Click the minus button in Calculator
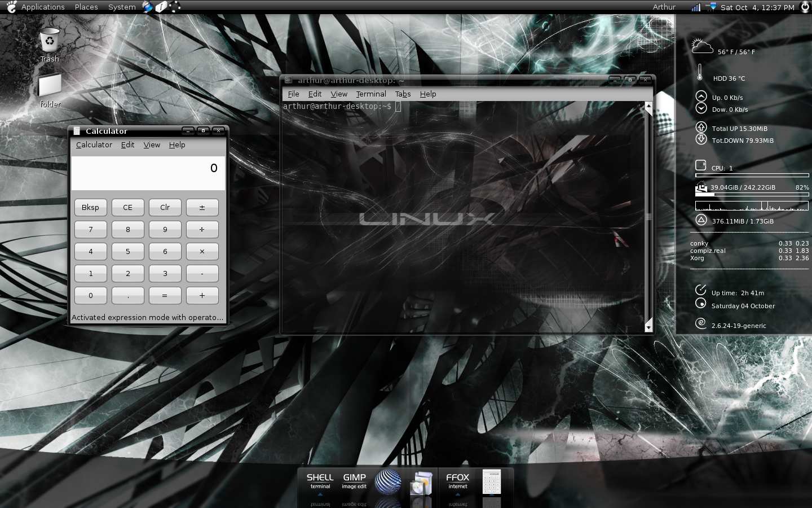Image resolution: width=812 pixels, height=508 pixels. tap(202, 273)
